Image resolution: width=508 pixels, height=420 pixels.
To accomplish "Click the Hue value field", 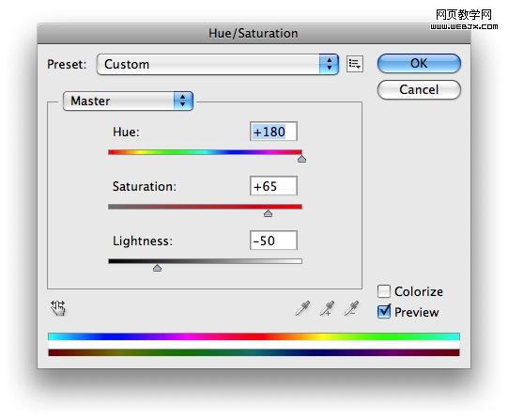I will tap(273, 132).
